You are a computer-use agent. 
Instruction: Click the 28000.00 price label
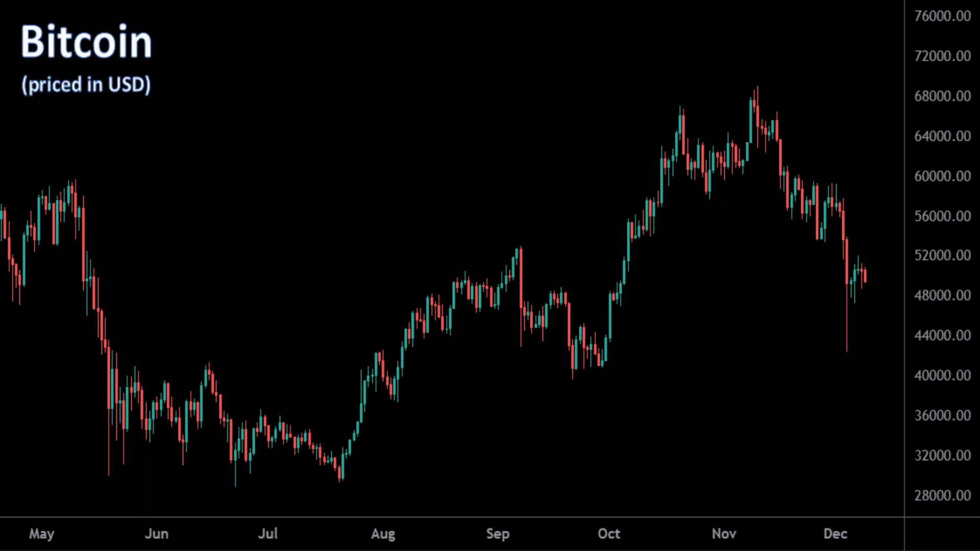click(942, 495)
